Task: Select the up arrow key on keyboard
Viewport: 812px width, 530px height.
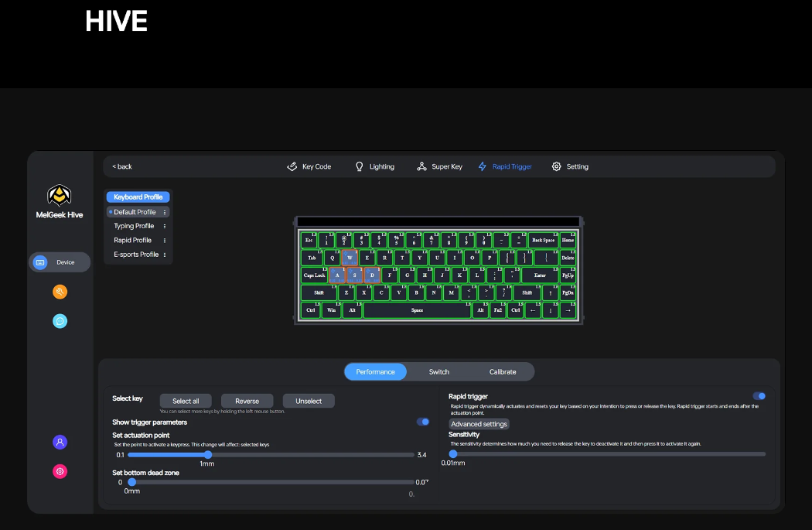Action: pos(551,292)
